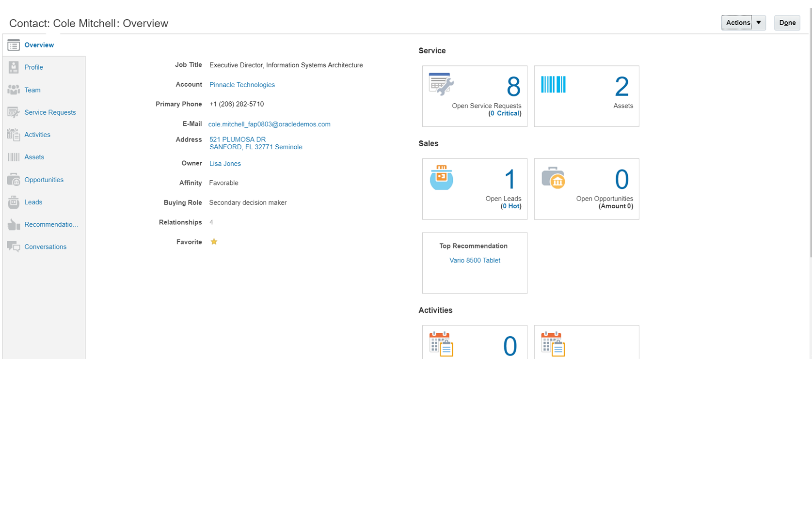Open the Conversations section icon

(x=14, y=247)
